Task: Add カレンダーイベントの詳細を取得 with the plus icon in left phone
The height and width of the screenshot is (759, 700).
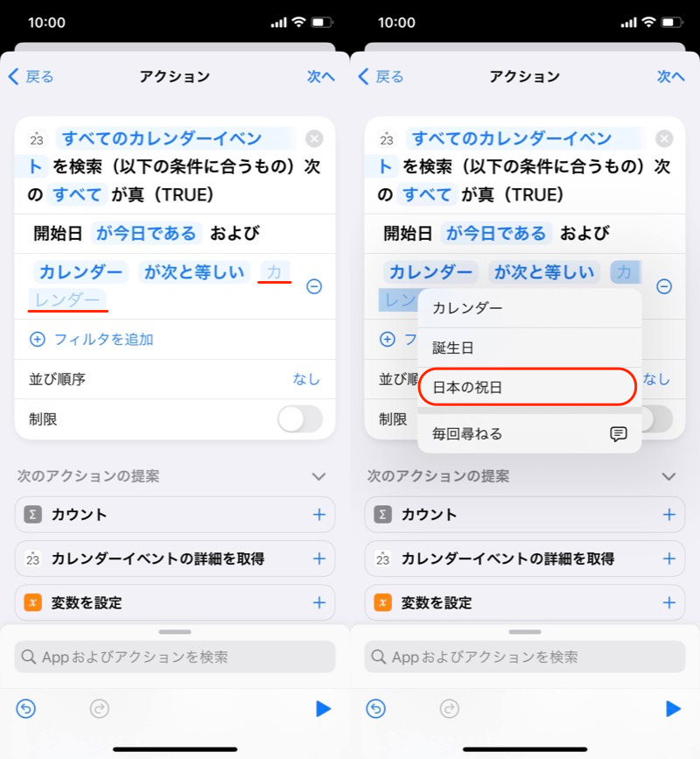Action: [x=318, y=559]
